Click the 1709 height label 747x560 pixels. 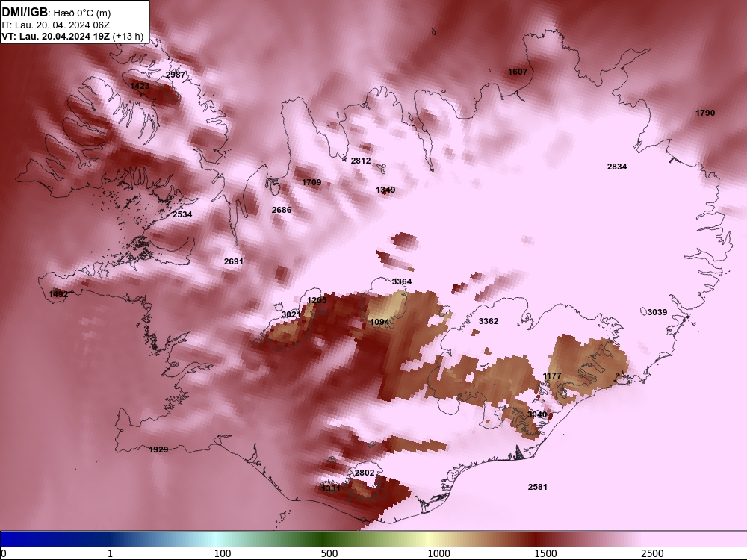coord(311,182)
